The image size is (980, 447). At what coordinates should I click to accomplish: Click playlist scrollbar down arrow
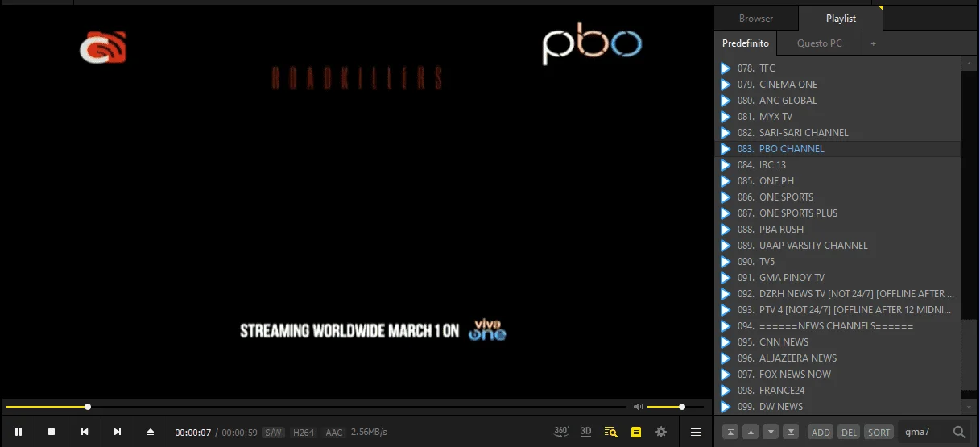969,408
